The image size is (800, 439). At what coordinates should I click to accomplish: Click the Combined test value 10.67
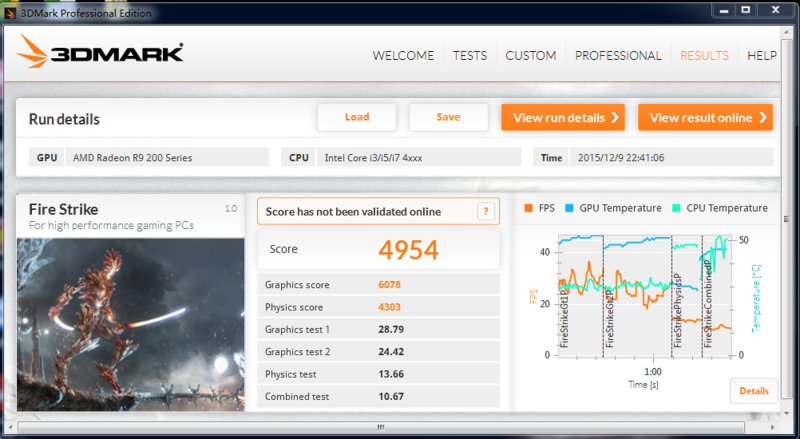[391, 397]
